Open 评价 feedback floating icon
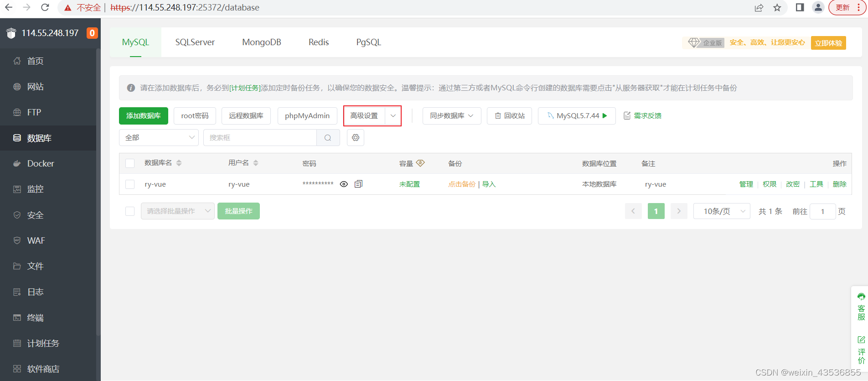This screenshot has width=868, height=381. coord(861,350)
